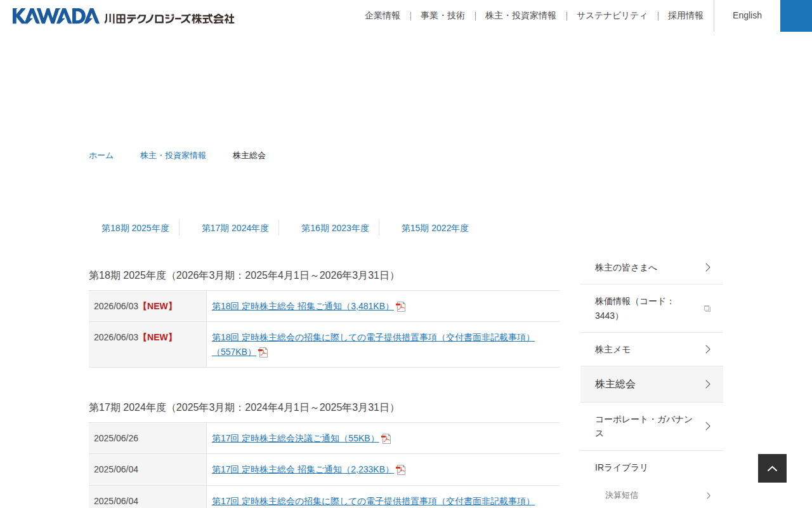Jump to the 第17期 2024年度 section
Screen dimensions: 812x508
click(235, 228)
